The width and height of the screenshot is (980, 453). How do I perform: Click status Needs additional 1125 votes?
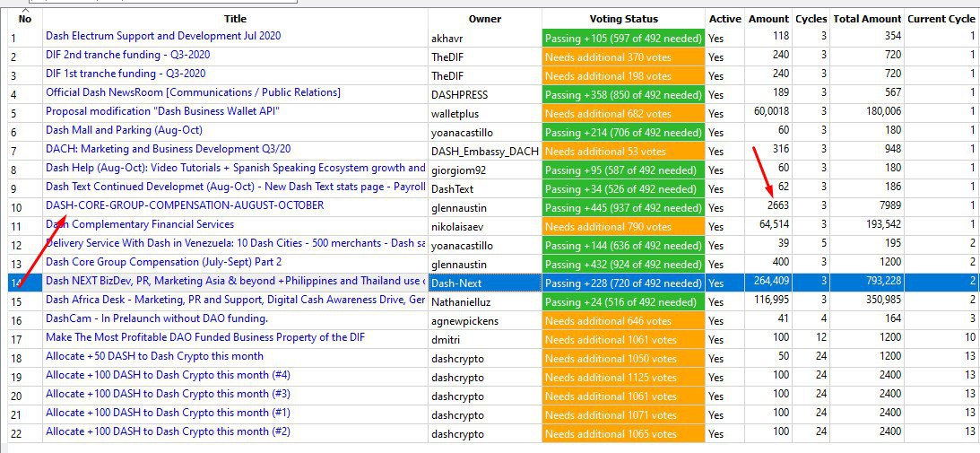[624, 377]
